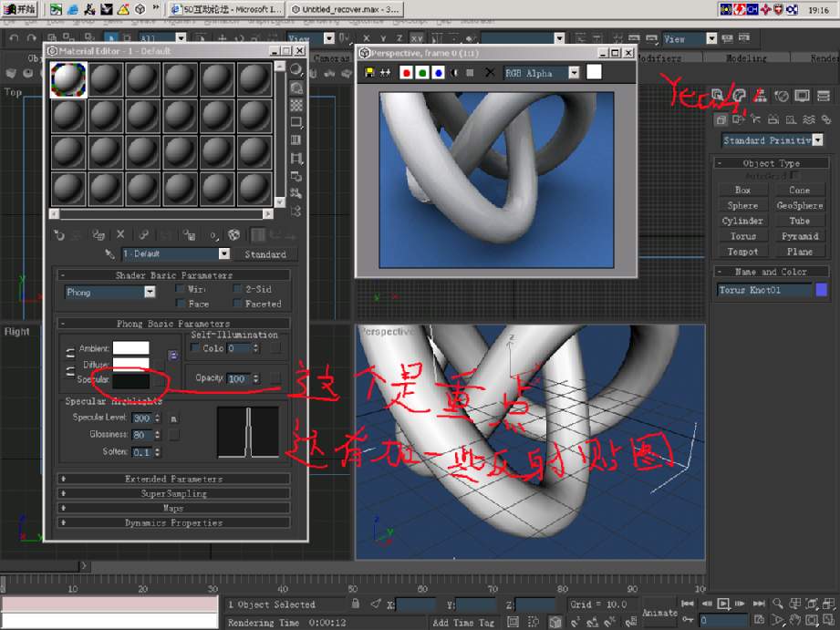Select Pan hand tool in viewport controls
This screenshot has height=630, width=840.
point(795,620)
